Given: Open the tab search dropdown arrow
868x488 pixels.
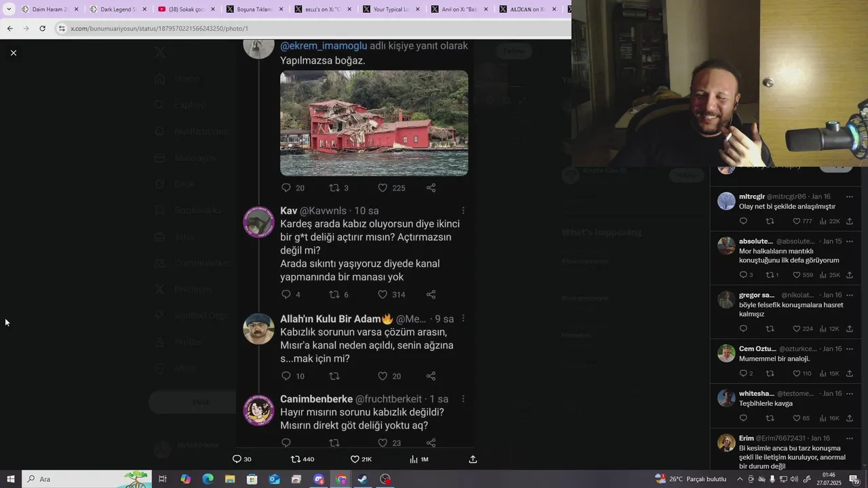Looking at the screenshot, I should tap(9, 9).
